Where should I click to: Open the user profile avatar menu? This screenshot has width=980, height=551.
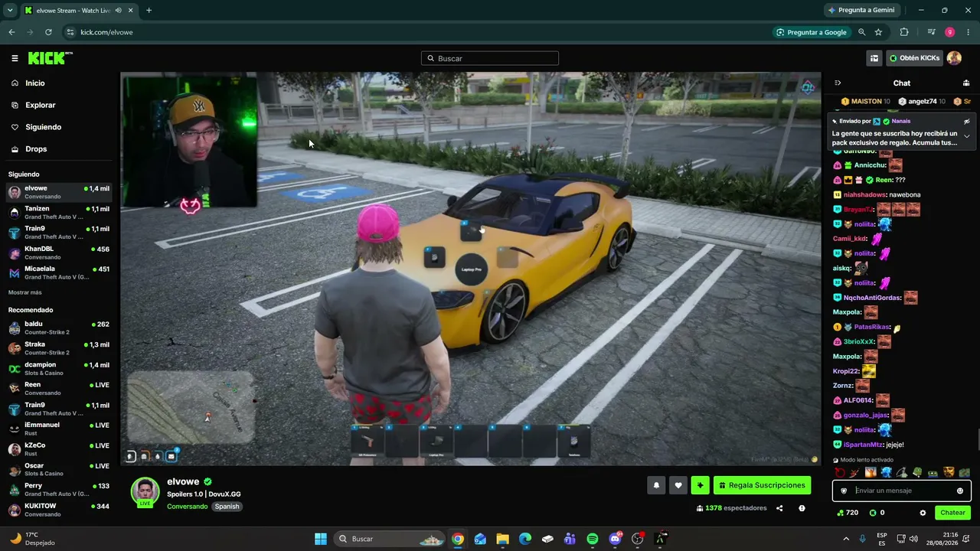click(x=954, y=58)
